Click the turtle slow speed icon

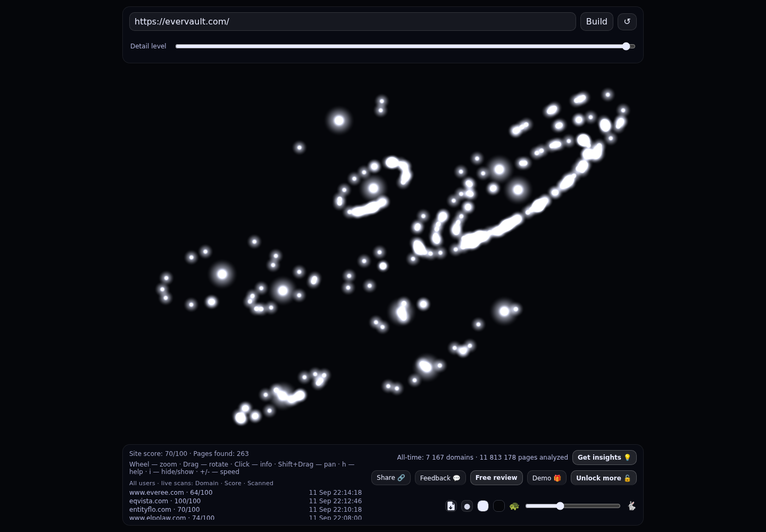[514, 506]
